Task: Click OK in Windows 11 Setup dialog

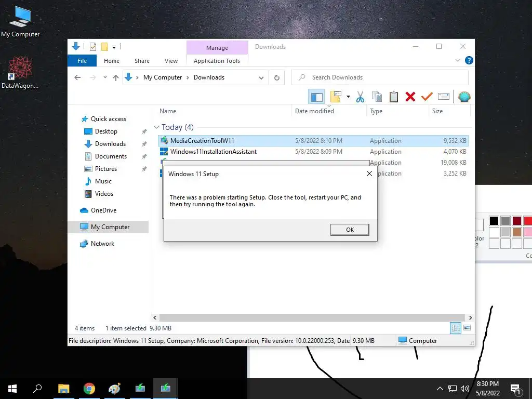Action: pos(350,230)
